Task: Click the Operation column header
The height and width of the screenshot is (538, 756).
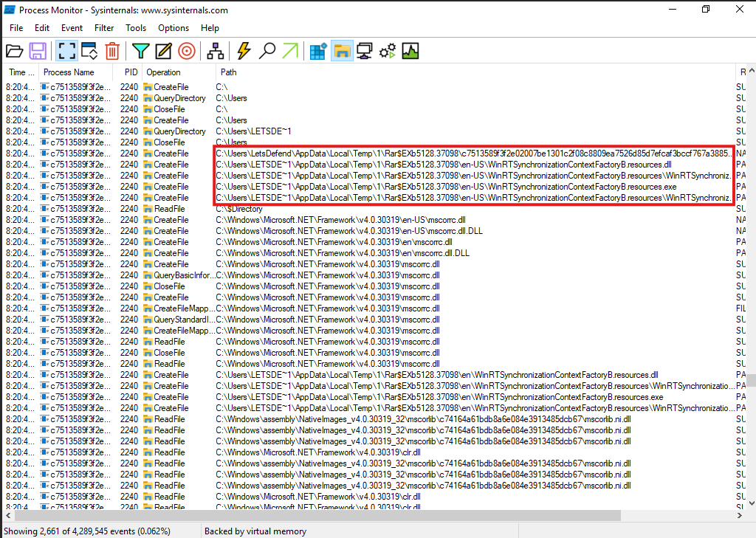Action: pyautogui.click(x=179, y=72)
